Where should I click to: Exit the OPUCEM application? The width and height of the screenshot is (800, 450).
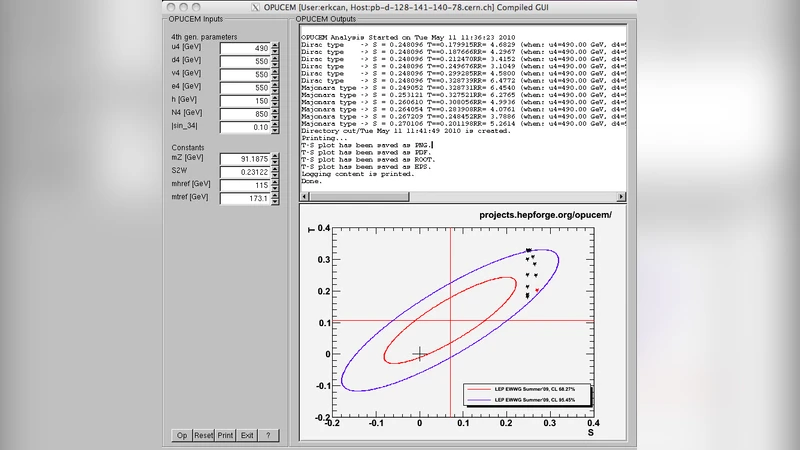coord(247,435)
